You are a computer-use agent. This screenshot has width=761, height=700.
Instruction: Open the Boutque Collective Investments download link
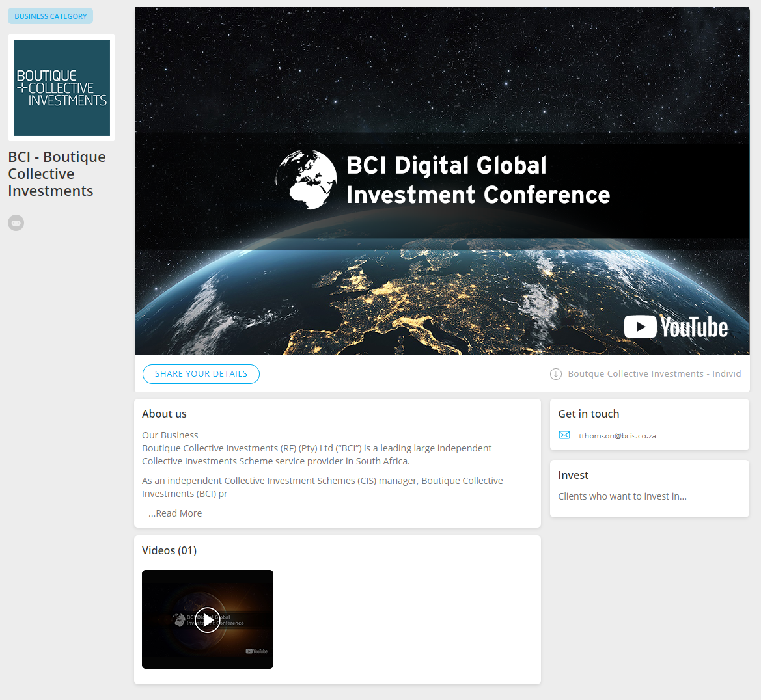[x=654, y=374]
